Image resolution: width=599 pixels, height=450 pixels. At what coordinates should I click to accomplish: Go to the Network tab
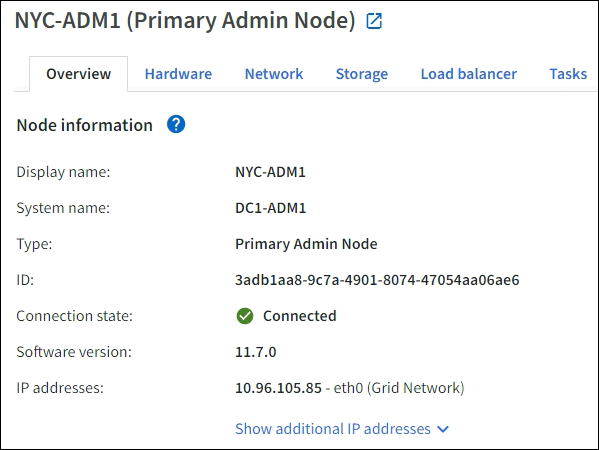(274, 74)
